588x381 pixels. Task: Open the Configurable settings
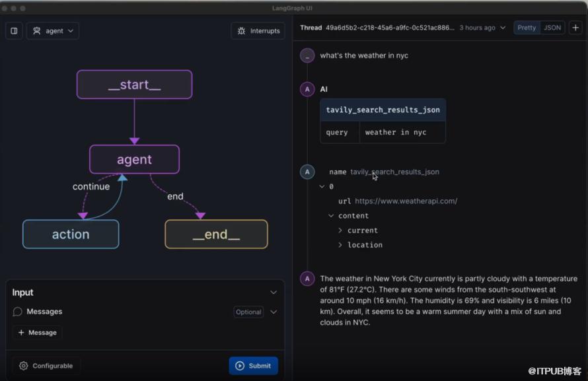pyautogui.click(x=46, y=366)
